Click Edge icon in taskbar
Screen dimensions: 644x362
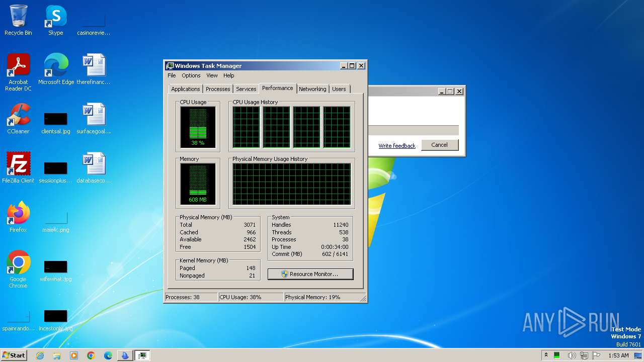coord(108,355)
